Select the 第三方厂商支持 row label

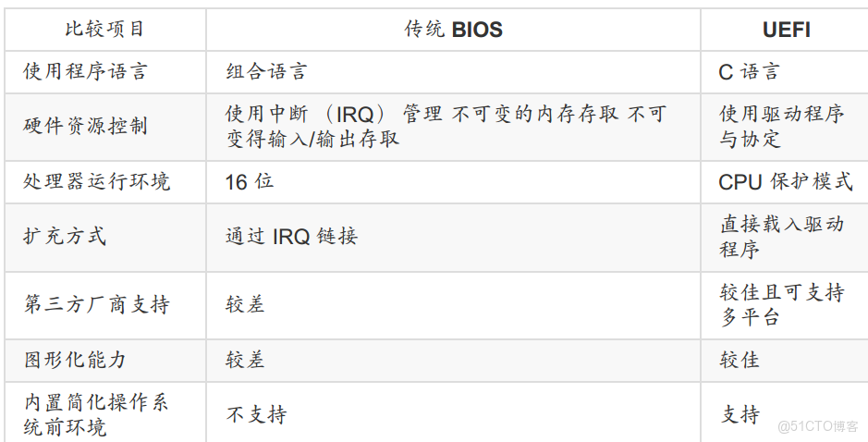coord(97,304)
